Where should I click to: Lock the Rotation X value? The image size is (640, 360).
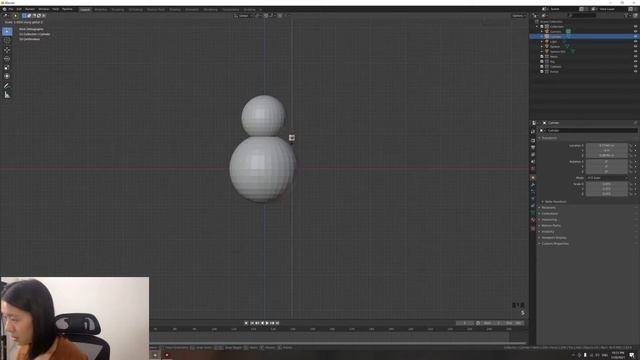tap(631, 162)
